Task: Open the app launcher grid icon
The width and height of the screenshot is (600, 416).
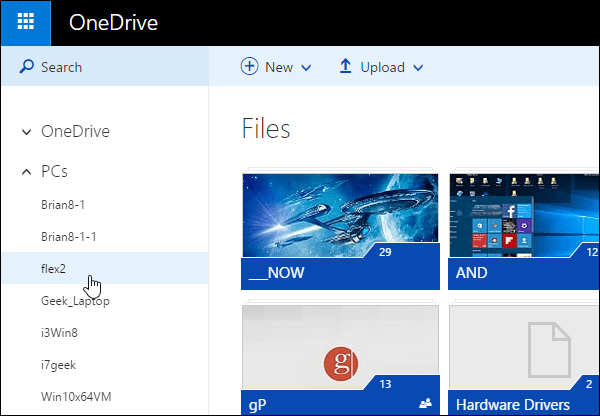Action: (26, 23)
